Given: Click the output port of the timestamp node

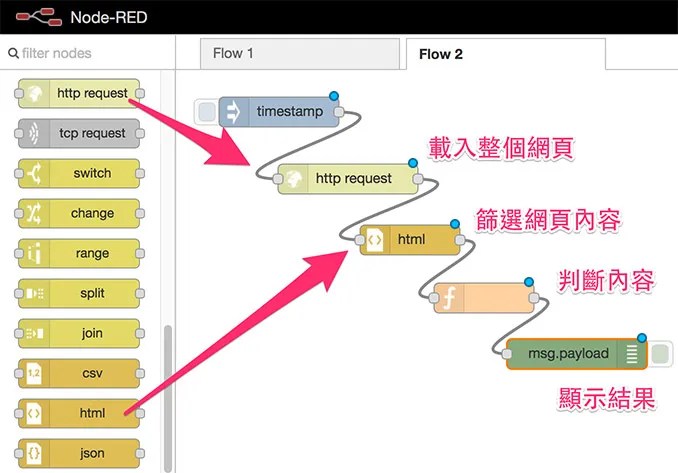Looking at the screenshot, I should 339,112.
